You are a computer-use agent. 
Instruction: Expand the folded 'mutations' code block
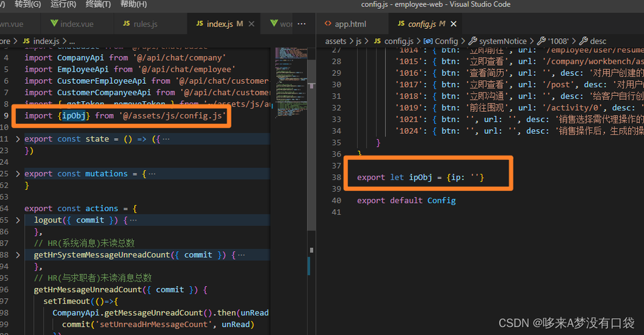pyautogui.click(x=18, y=174)
